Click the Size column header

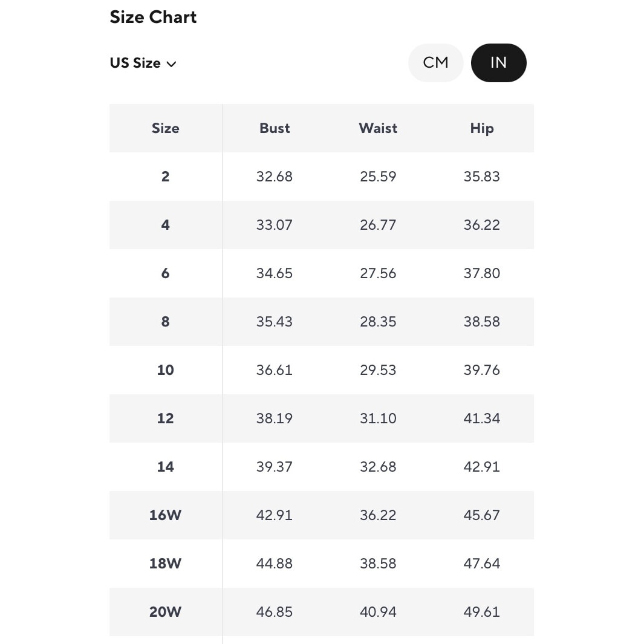point(165,128)
